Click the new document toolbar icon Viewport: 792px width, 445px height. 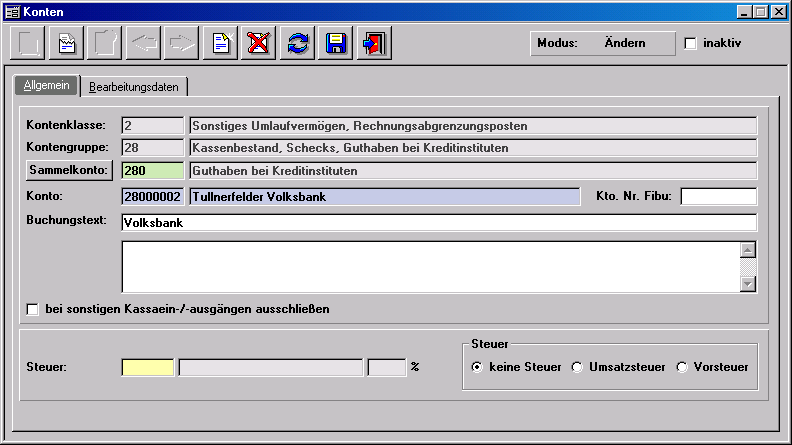221,43
